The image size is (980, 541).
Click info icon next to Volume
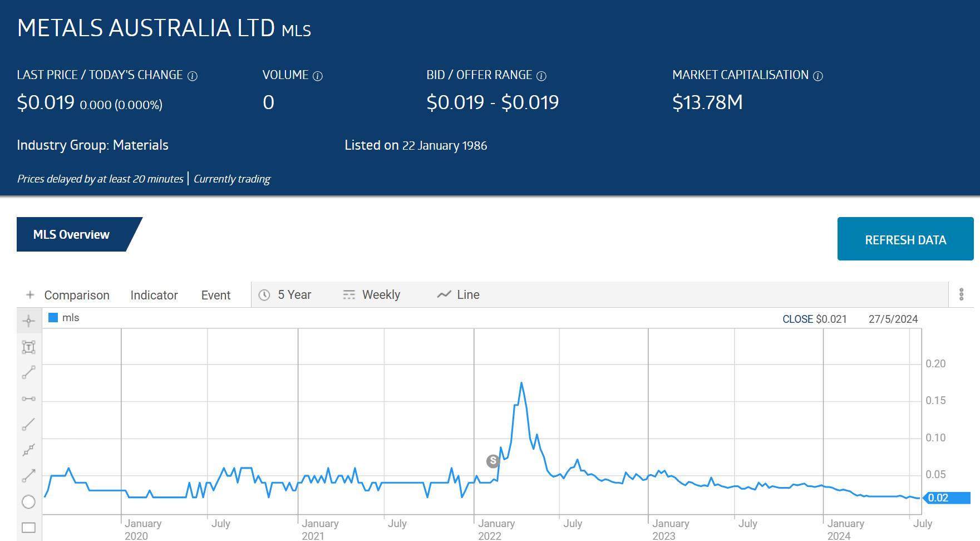click(318, 76)
